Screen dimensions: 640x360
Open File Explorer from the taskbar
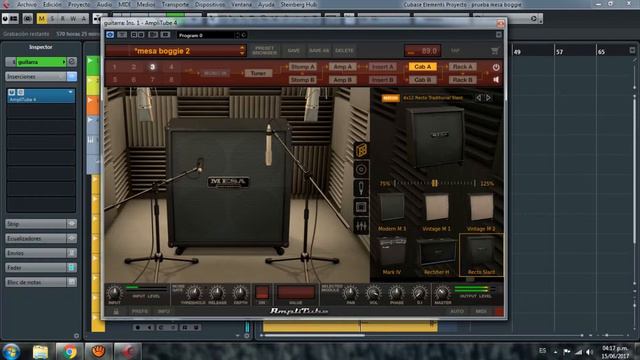40,351
